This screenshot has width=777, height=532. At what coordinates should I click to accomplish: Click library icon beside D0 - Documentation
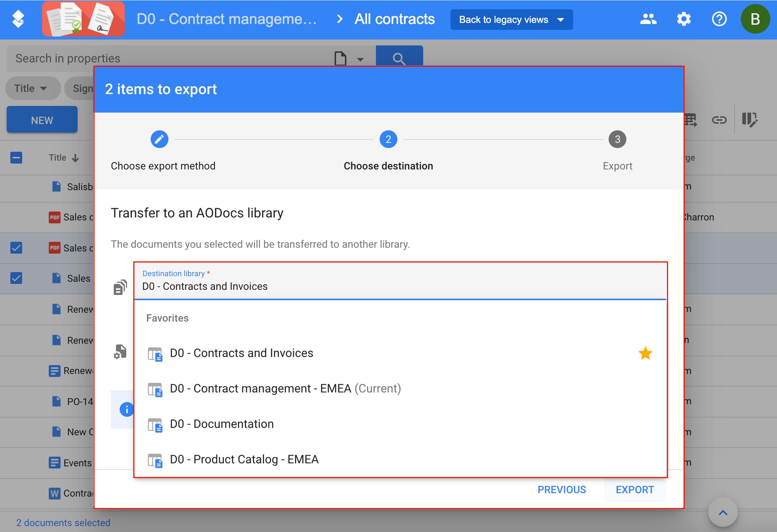tap(155, 425)
